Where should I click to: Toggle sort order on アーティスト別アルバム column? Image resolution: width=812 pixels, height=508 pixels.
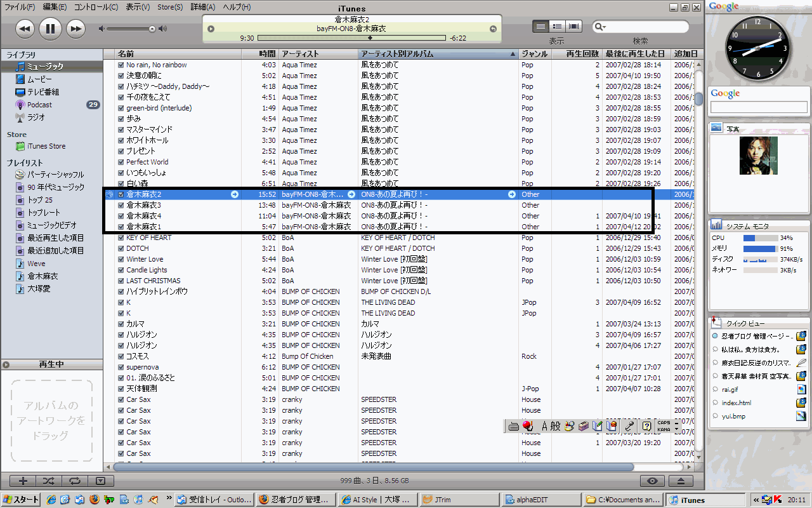pos(438,54)
